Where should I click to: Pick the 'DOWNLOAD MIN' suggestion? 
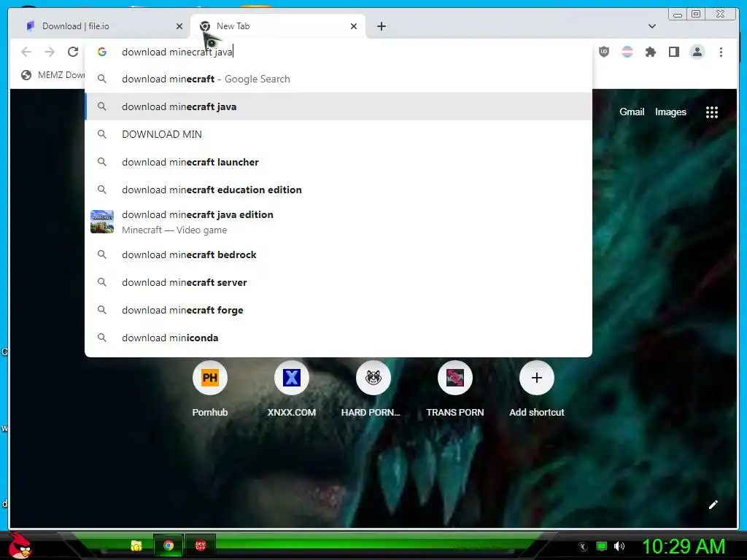pos(338,134)
